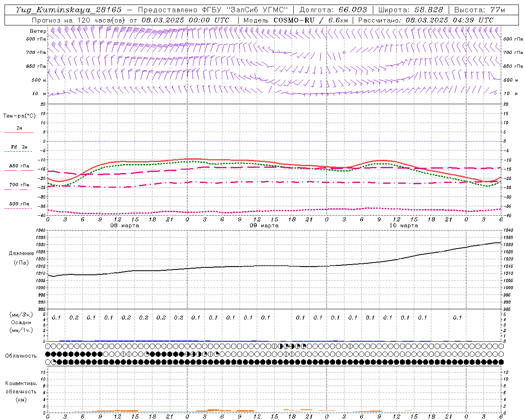Click the (гПа) unit under Давление
Screen dimensions: 525x420
(x=21, y=262)
